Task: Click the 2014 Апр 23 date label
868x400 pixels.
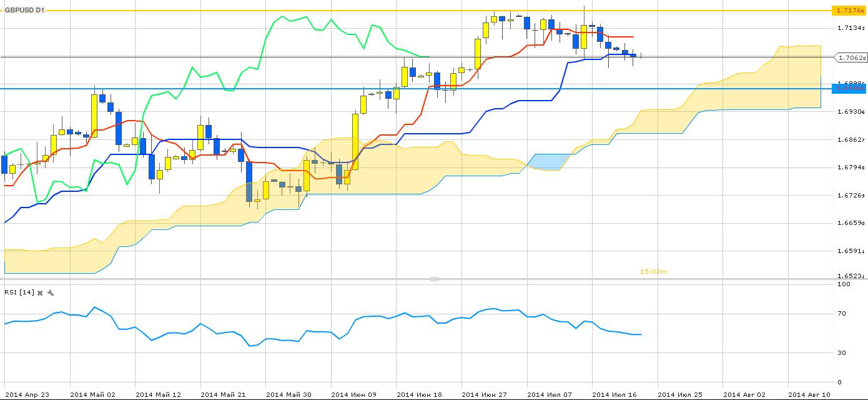Action: 27,394
